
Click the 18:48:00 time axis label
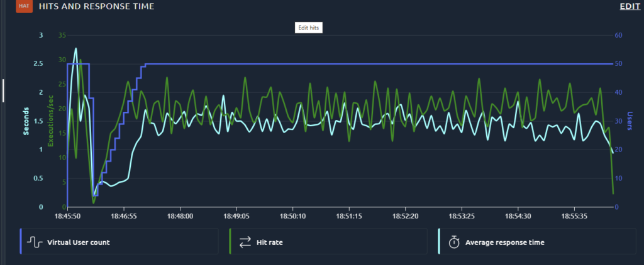180,215
